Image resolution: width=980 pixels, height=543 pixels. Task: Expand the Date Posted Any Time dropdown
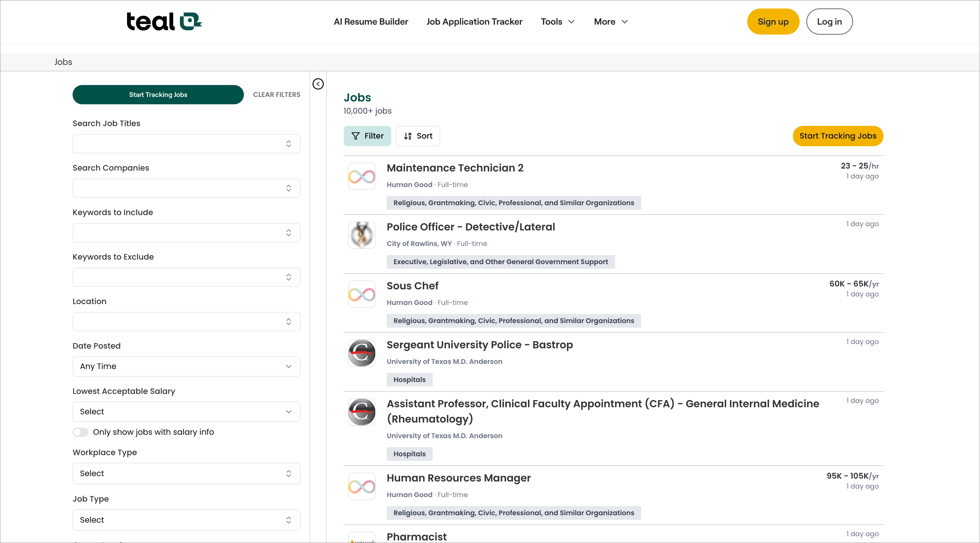click(186, 366)
